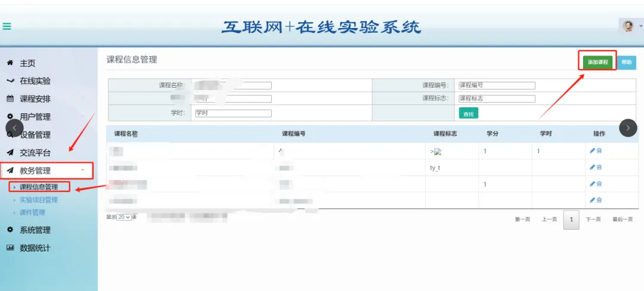Focus the 课程名称 search input

233,86
